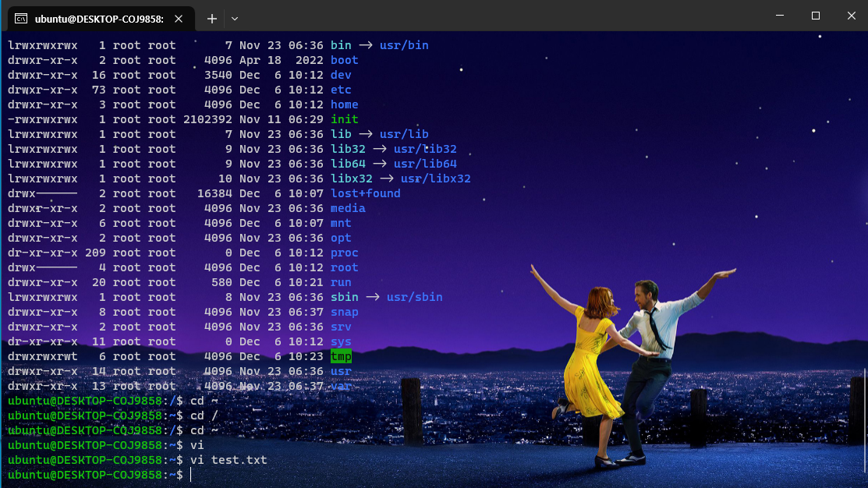Click the 'lib32' symlink name
The width and height of the screenshot is (868, 488).
(x=348, y=149)
